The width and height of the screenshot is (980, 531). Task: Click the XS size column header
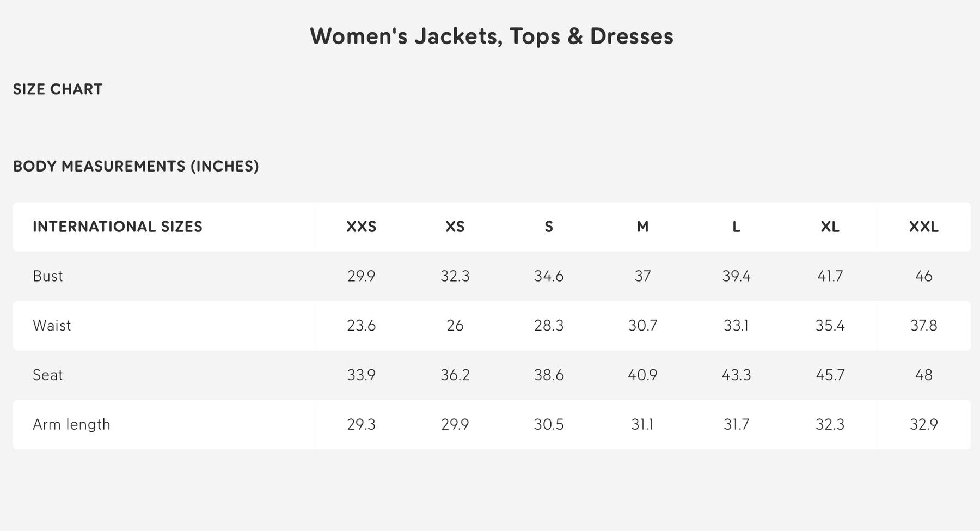[455, 227]
